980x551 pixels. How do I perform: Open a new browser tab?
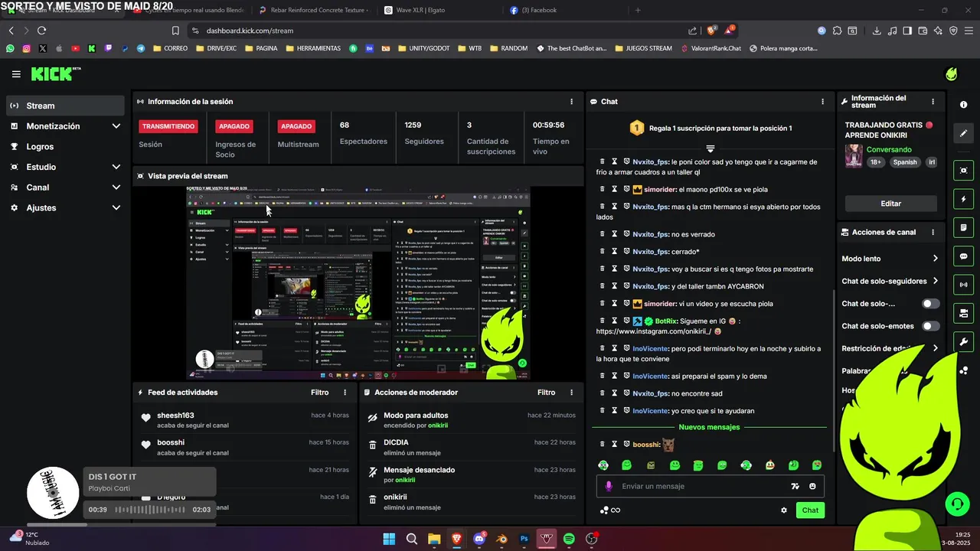point(638,10)
